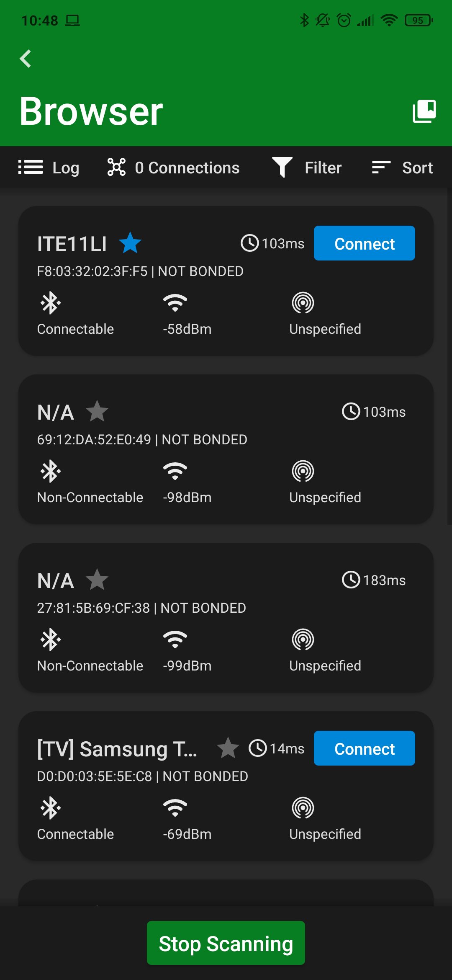Open the 0 Connections view
This screenshot has width=452, height=980.
click(173, 168)
